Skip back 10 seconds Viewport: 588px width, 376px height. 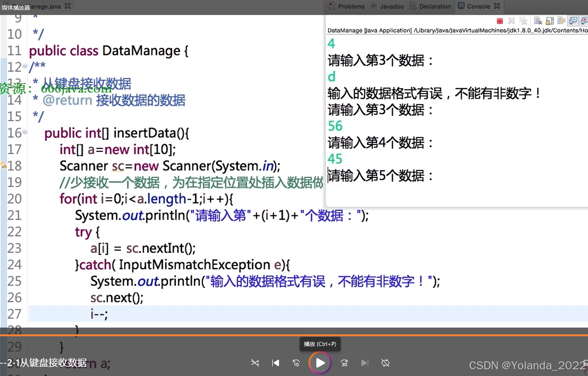click(296, 363)
